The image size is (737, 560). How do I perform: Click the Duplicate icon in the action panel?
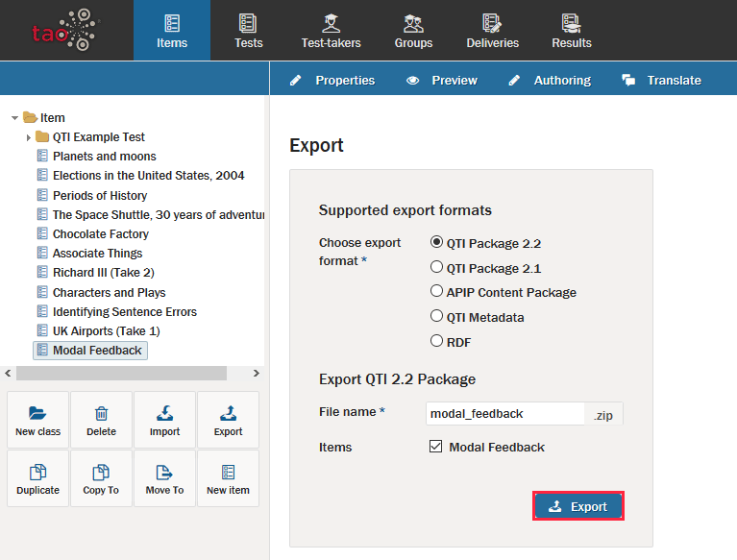click(37, 473)
